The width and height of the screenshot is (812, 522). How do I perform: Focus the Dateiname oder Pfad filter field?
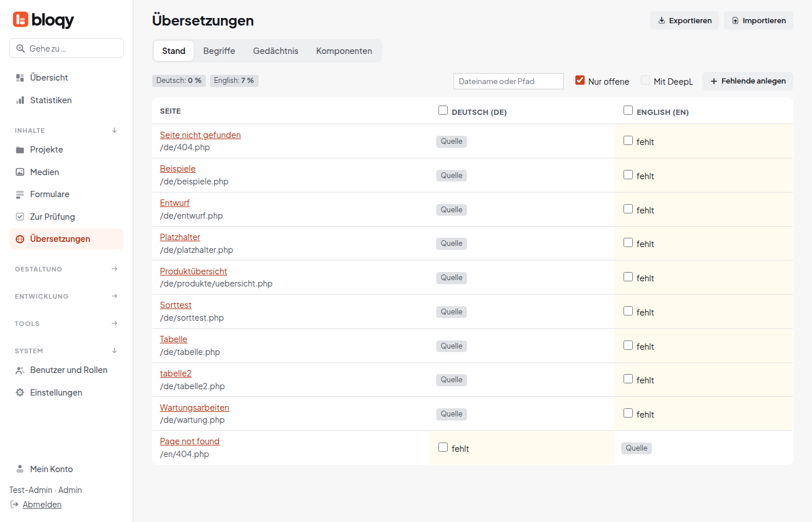[509, 81]
